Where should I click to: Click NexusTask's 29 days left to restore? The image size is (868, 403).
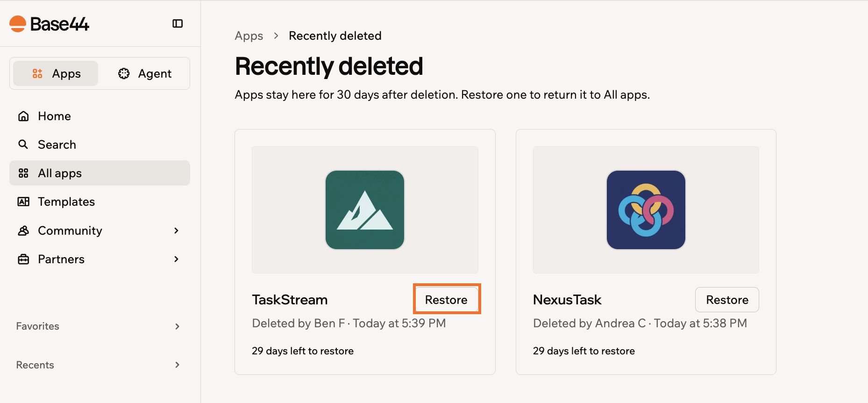[584, 351]
